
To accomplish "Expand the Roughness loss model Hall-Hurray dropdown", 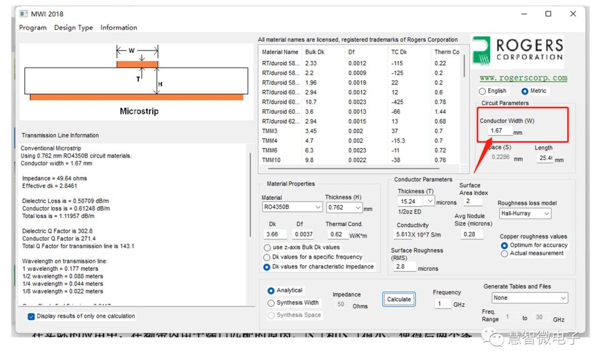I will tap(524, 214).
